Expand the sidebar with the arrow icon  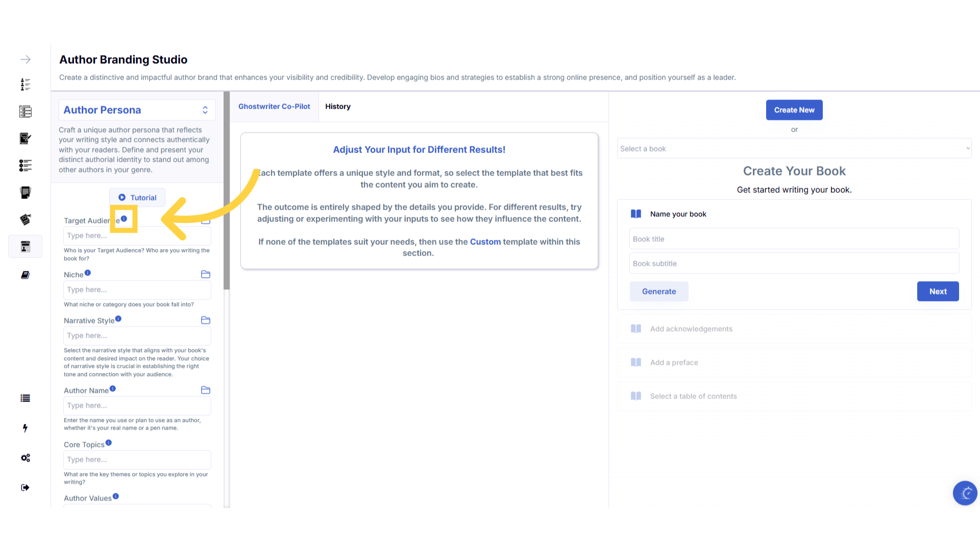[x=26, y=60]
